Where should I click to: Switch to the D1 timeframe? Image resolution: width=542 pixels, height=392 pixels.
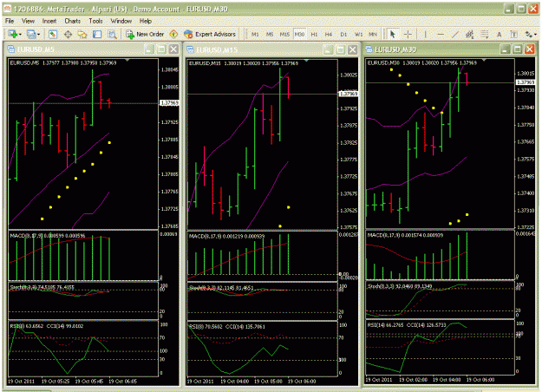coord(343,34)
